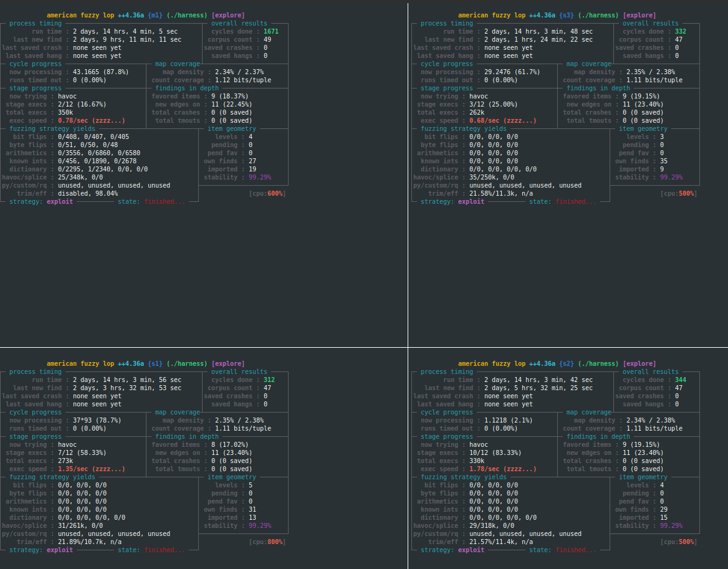Select cpu:800% indicator in s1 pane
The height and width of the screenshot is (569, 728).
point(267,542)
